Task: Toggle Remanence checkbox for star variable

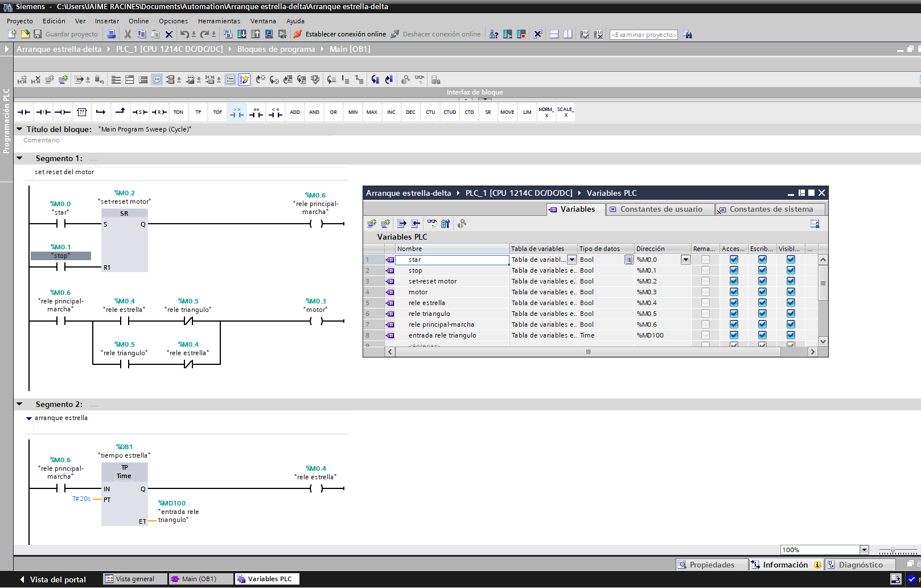Action: [x=705, y=260]
